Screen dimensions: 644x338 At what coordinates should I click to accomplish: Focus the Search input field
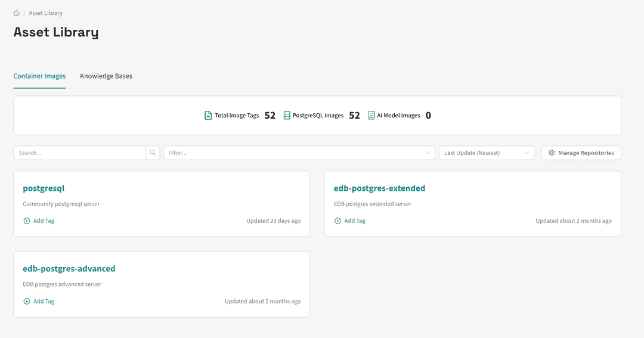coord(80,153)
